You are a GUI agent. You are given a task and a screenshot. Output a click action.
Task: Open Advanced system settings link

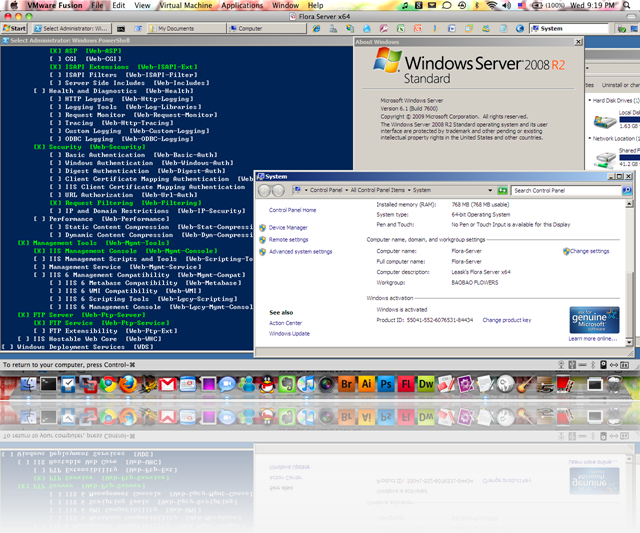(300, 252)
